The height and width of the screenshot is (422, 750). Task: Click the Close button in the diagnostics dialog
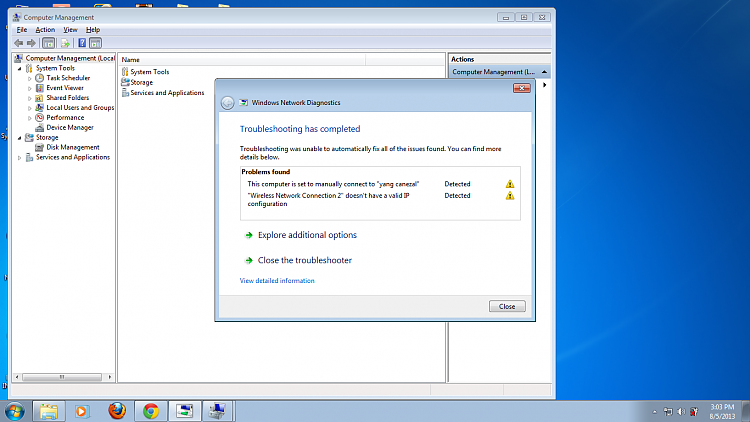click(x=507, y=306)
